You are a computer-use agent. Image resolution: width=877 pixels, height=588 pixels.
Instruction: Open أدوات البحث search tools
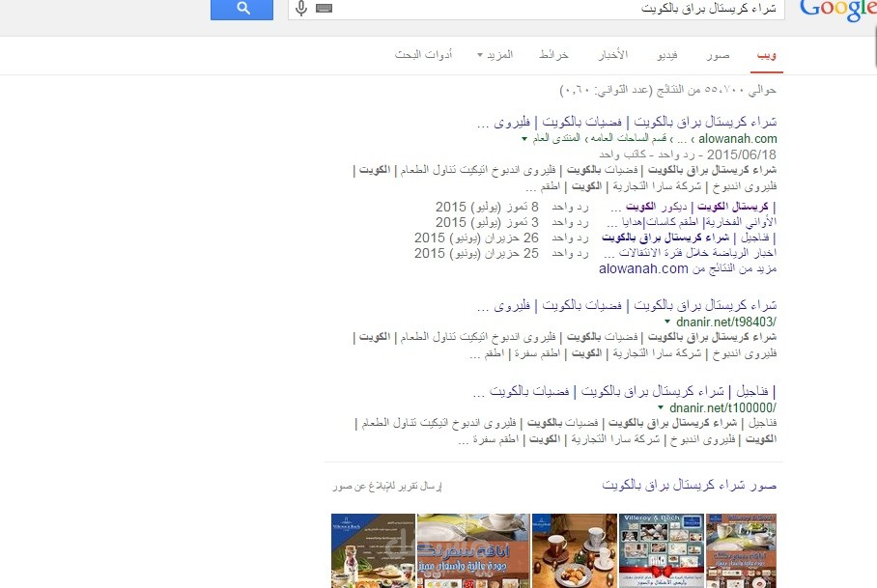pyautogui.click(x=423, y=55)
